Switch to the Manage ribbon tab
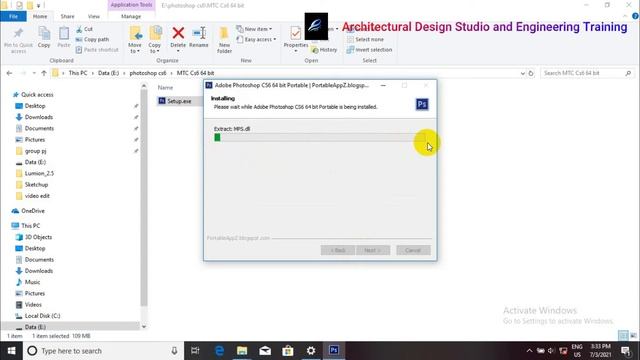Screen dimensions: 640x360 tap(131, 16)
